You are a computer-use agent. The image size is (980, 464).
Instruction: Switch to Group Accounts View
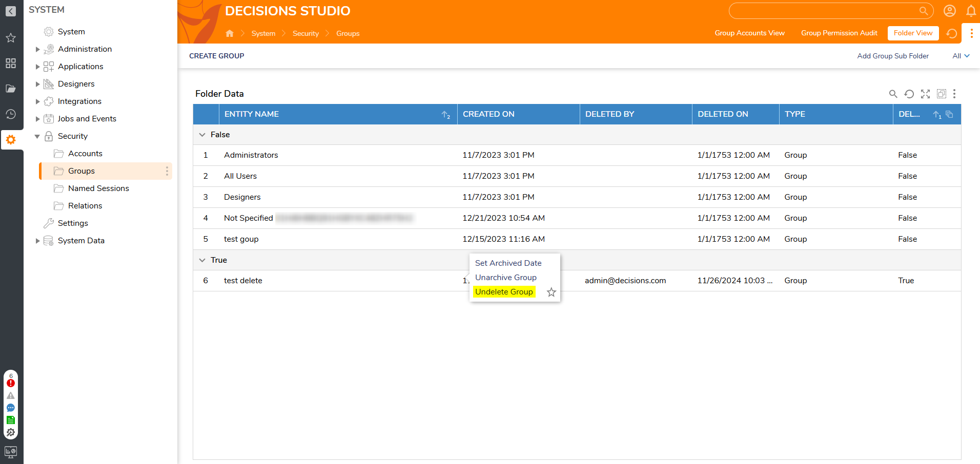(749, 33)
